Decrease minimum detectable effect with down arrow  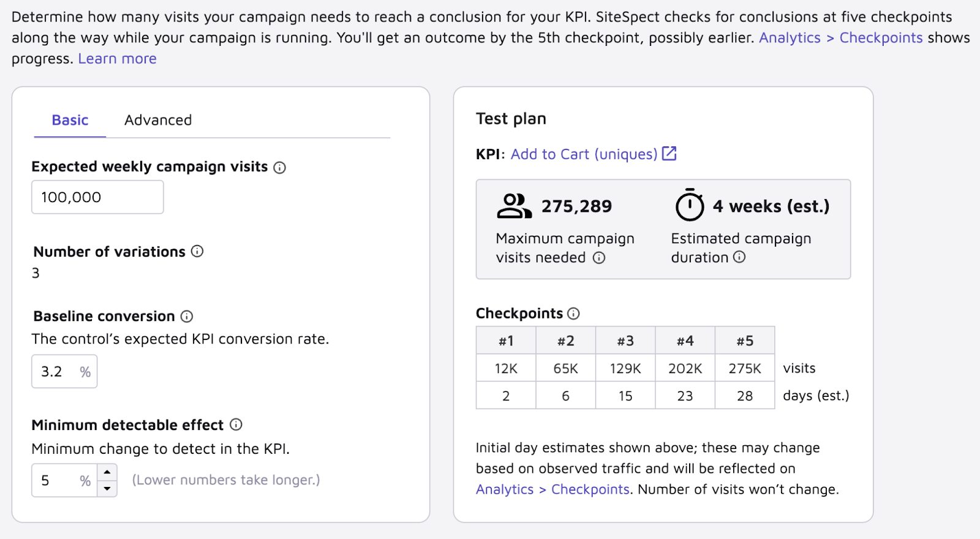(x=107, y=489)
